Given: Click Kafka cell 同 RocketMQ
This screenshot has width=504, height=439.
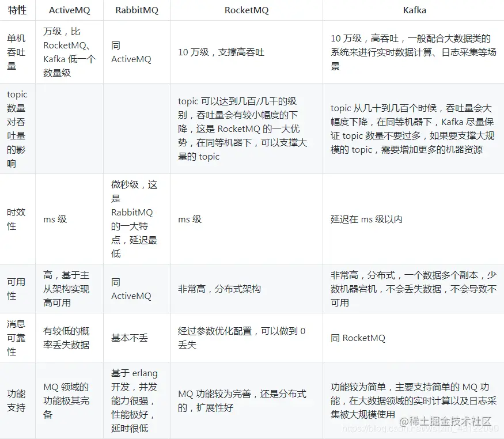Looking at the screenshot, I should (x=414, y=338).
